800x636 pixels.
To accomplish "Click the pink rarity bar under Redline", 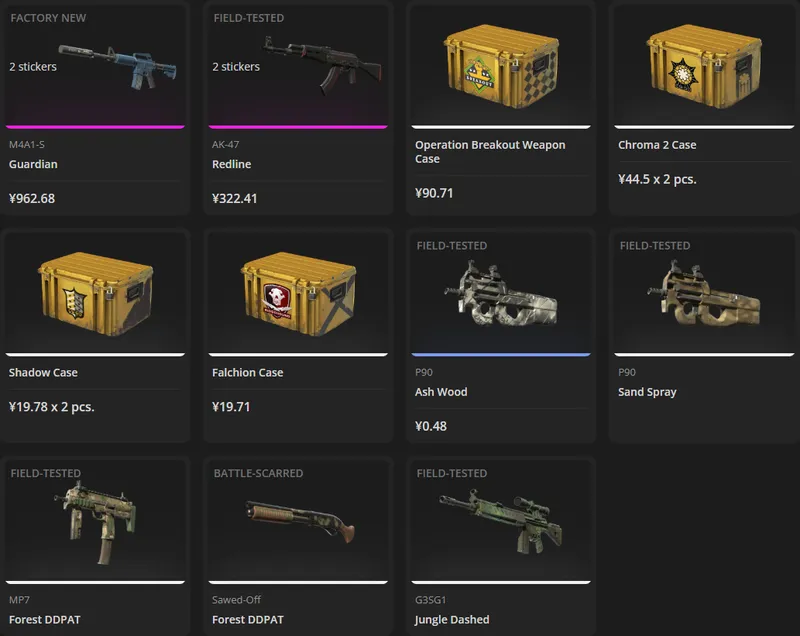I will (298, 126).
